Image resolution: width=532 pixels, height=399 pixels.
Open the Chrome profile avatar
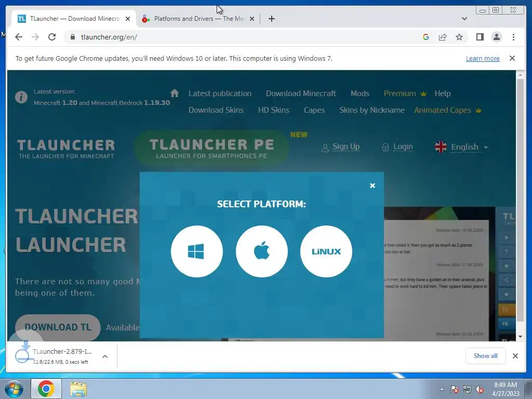(496, 37)
